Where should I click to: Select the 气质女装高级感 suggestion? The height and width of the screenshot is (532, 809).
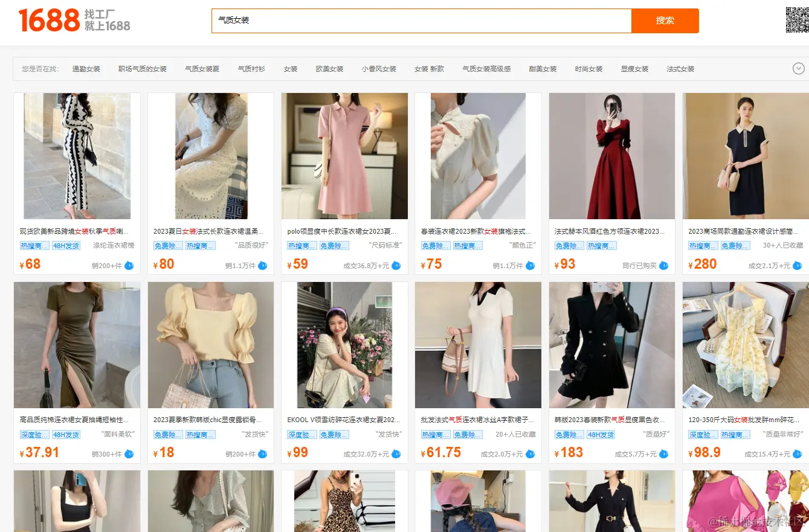tap(486, 69)
